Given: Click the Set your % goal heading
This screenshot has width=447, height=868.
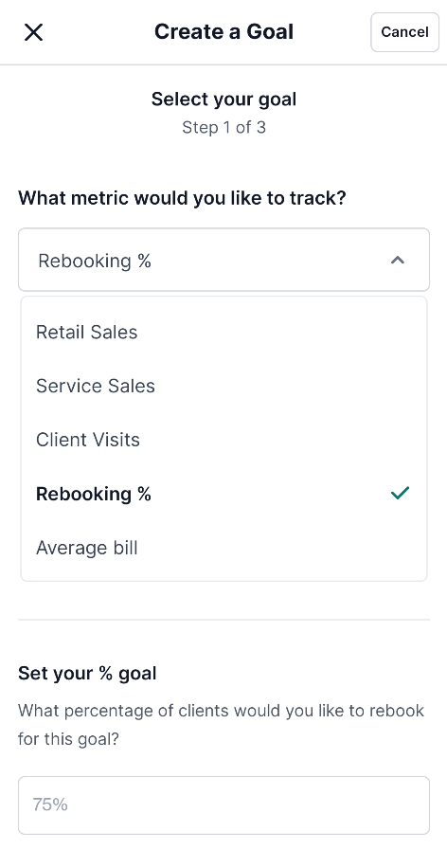Looking at the screenshot, I should (87, 673).
